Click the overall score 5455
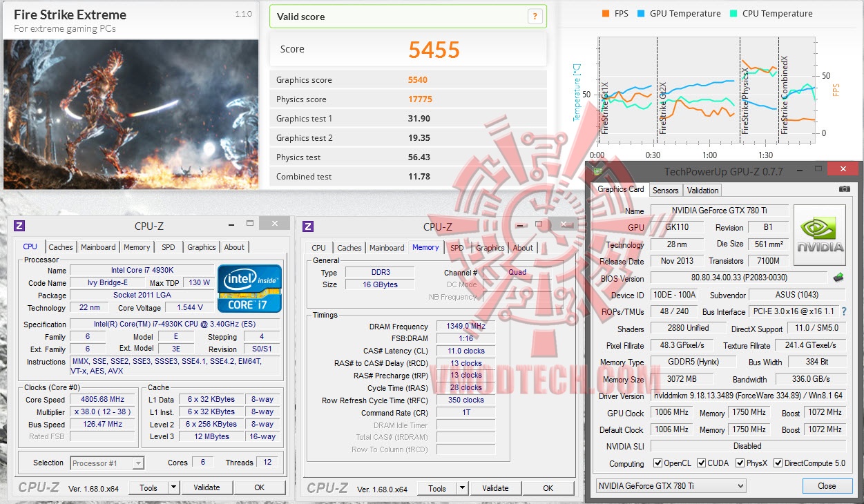Screen dimensions: 864x504 click(x=434, y=49)
